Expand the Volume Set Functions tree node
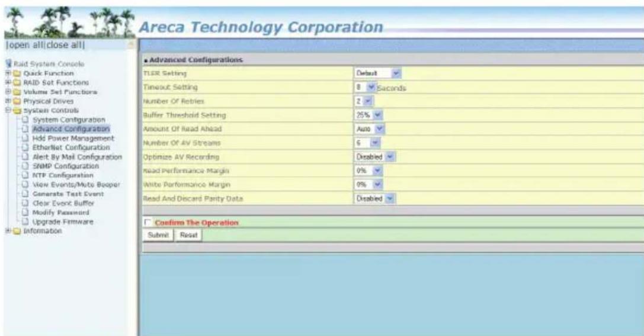This screenshot has width=644, height=336. coord(8,92)
